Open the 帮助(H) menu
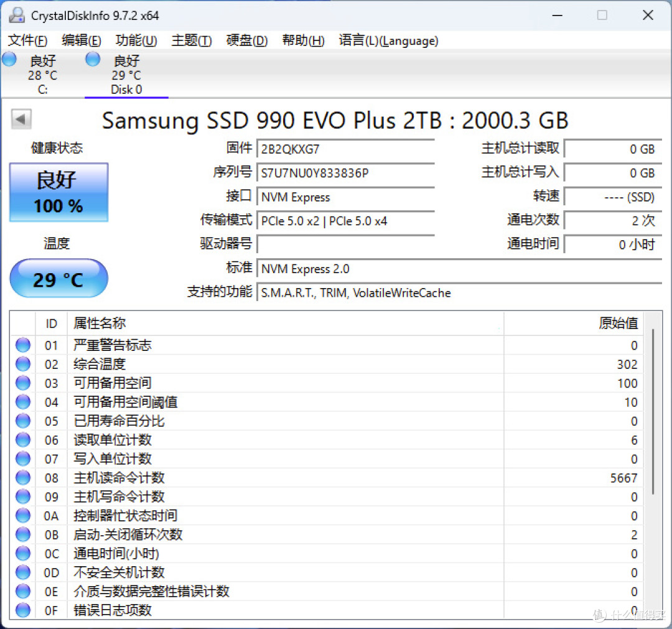 point(303,40)
